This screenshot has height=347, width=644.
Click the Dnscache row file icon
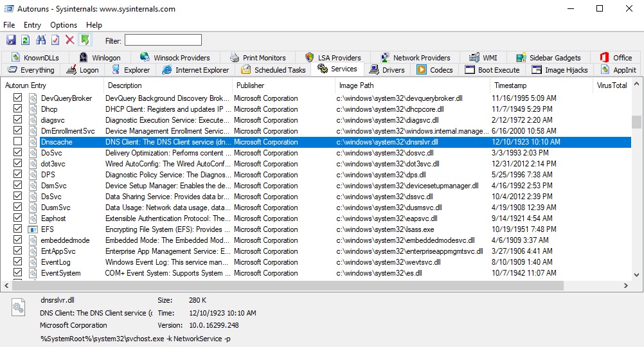click(x=33, y=142)
